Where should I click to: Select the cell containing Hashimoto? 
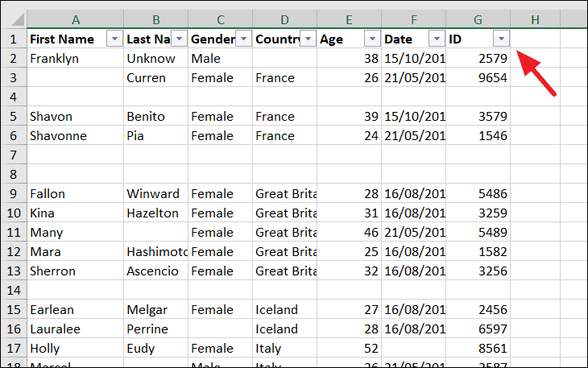155,251
